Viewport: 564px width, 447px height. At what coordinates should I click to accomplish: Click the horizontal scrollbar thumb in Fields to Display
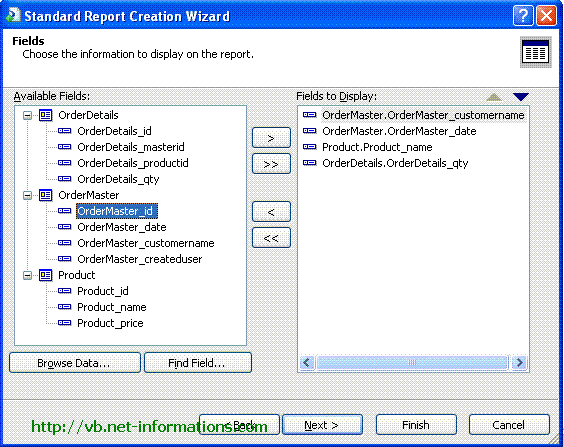pos(412,362)
